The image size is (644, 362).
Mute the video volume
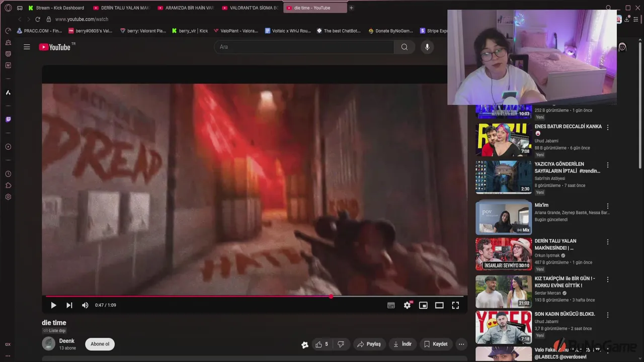click(85, 305)
